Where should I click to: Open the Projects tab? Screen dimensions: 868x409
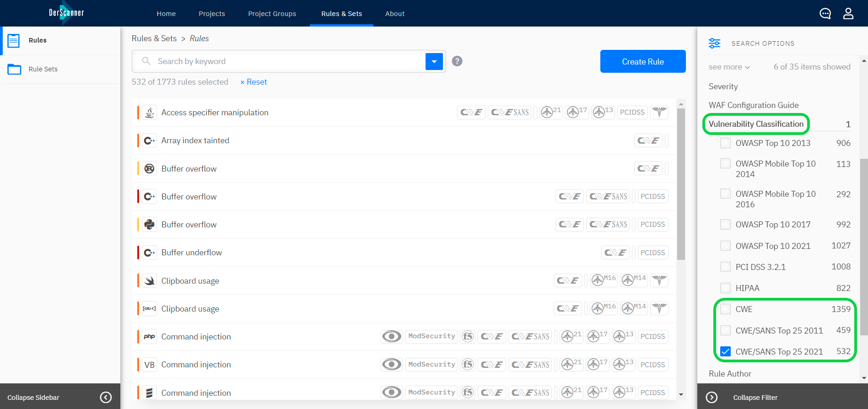click(x=212, y=14)
